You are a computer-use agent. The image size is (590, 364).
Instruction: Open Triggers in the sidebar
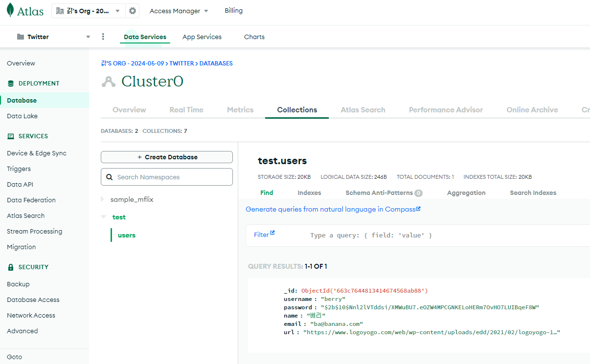pos(19,169)
